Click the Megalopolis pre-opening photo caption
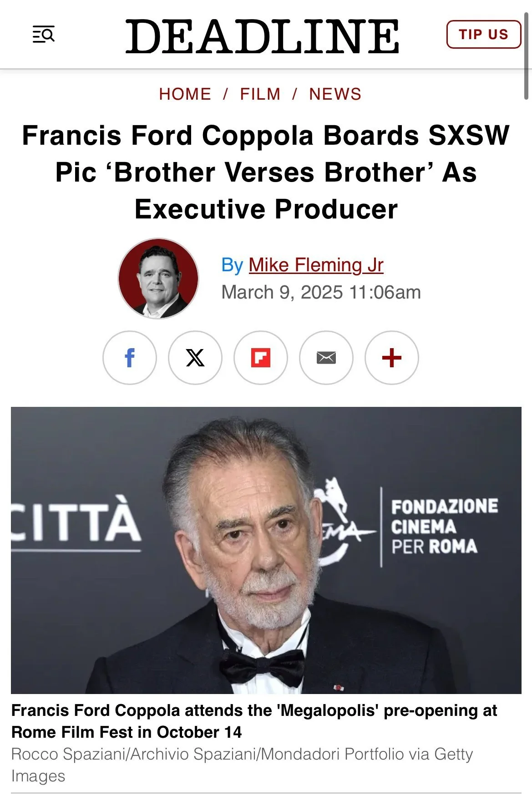 click(254, 721)
